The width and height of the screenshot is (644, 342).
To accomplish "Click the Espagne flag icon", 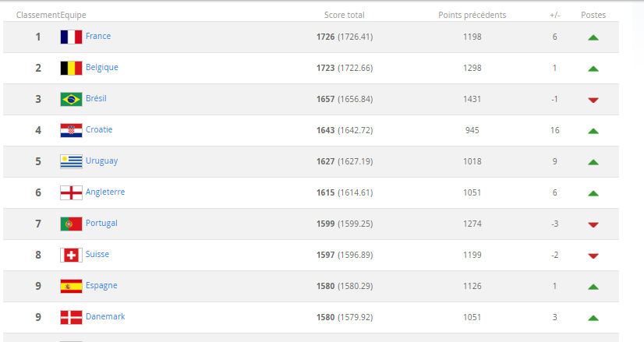I will click(71, 287).
